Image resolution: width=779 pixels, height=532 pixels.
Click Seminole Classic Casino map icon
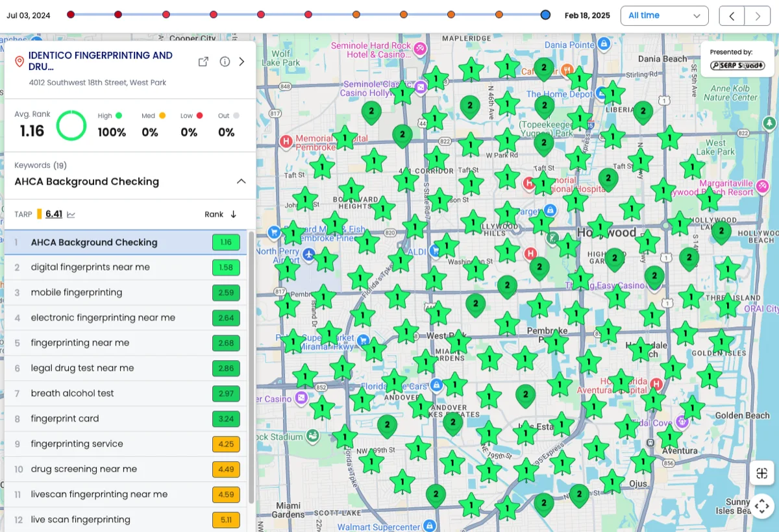[x=421, y=87]
